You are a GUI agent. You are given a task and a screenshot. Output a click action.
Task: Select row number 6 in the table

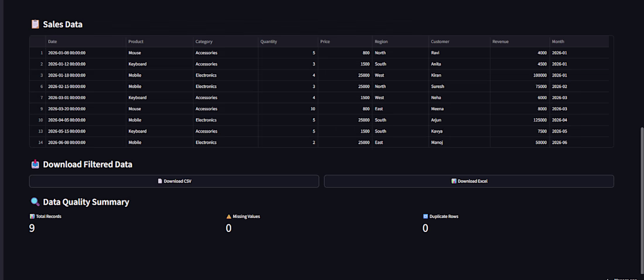tap(37, 87)
